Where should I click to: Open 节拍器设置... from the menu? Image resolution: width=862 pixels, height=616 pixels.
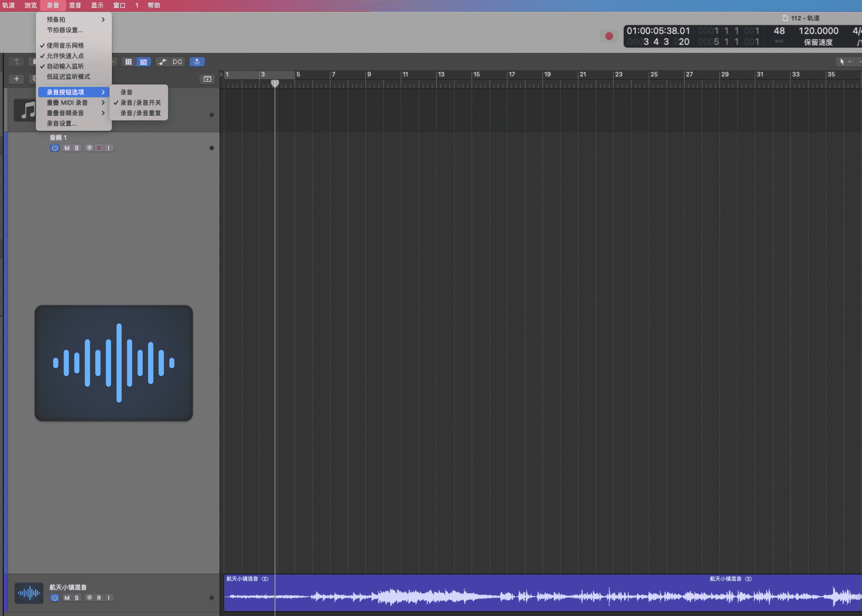click(65, 30)
